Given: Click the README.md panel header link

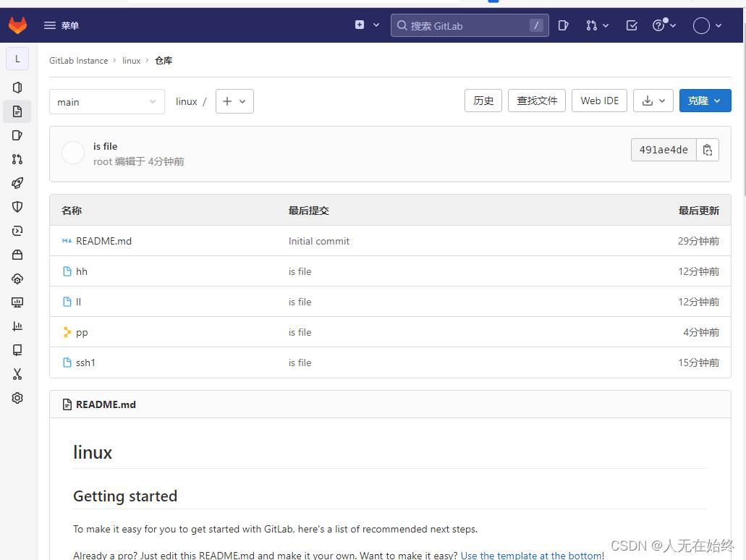Looking at the screenshot, I should coord(106,404).
